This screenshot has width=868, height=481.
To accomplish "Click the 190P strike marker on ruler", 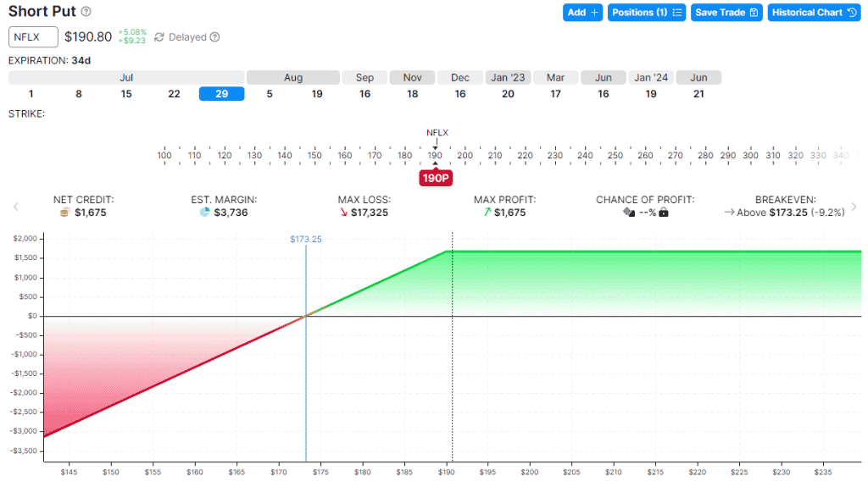I will (x=435, y=179).
